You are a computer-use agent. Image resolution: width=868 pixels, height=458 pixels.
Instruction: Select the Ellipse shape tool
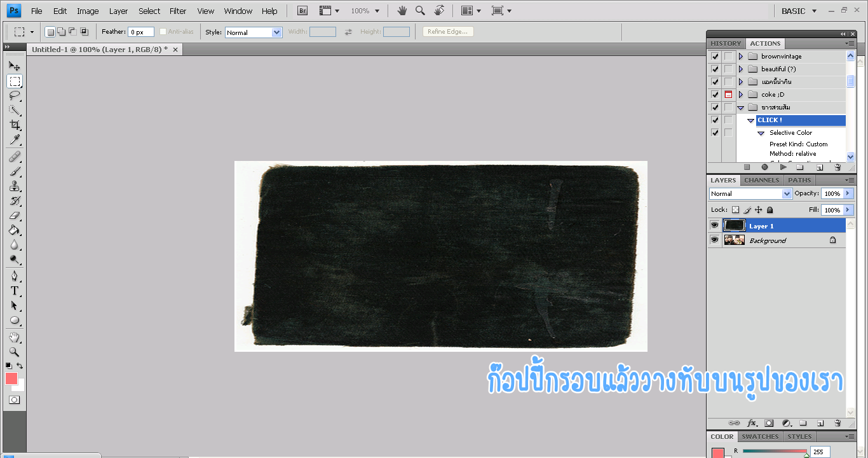[15, 320]
